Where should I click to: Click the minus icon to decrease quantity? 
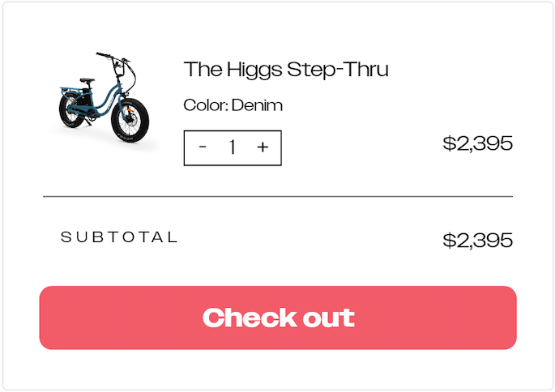pyautogui.click(x=203, y=147)
